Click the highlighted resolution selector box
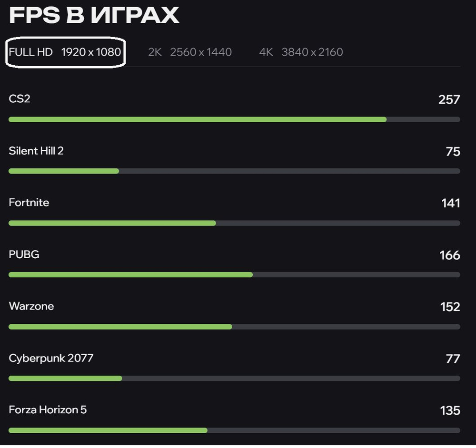 [65, 52]
